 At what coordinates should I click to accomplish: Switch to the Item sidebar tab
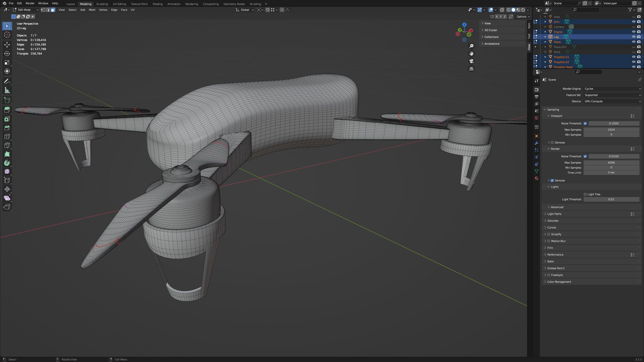point(529,25)
